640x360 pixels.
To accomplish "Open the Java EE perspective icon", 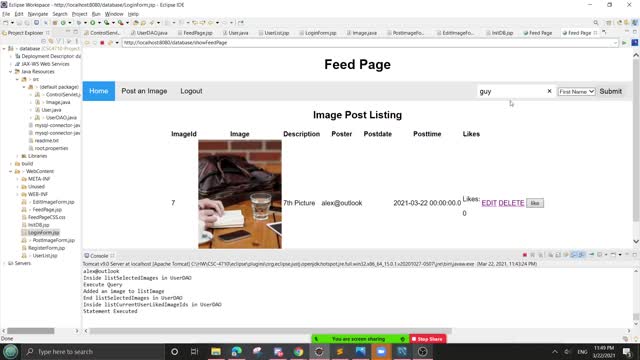I will click(635, 22).
